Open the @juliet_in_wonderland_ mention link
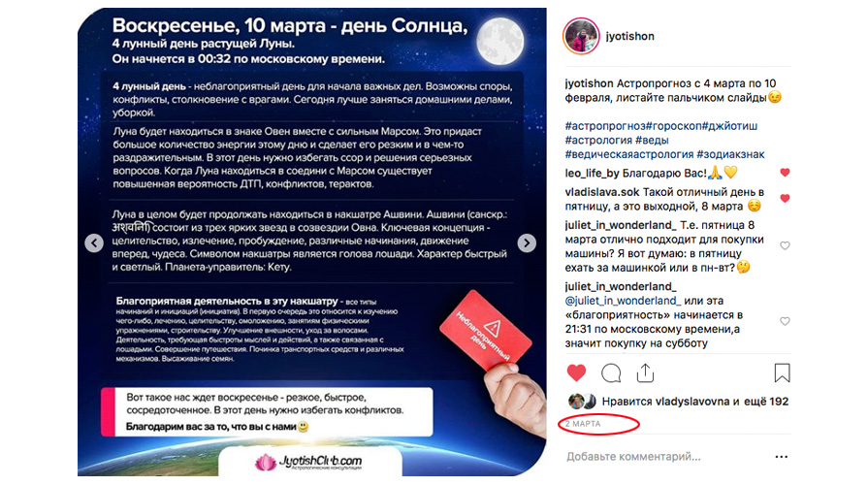 (623, 301)
